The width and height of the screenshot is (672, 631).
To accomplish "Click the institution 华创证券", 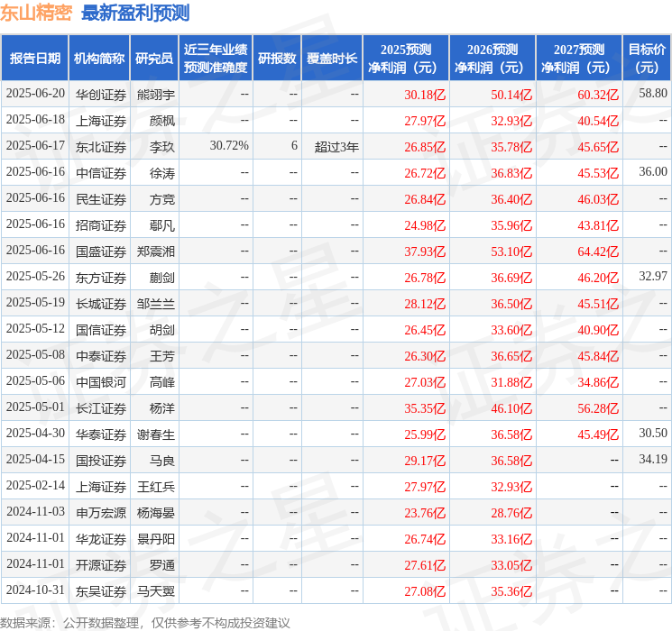I will pos(101,95).
